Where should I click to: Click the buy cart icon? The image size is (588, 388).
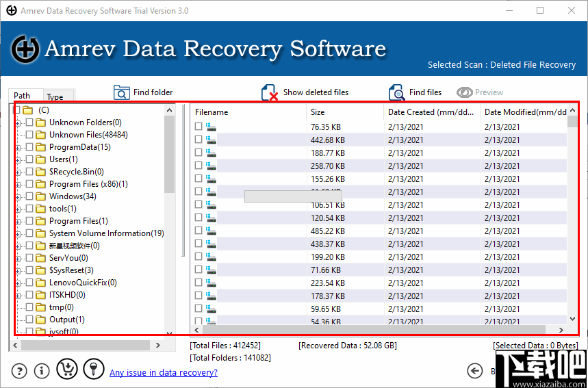pyautogui.click(x=67, y=369)
